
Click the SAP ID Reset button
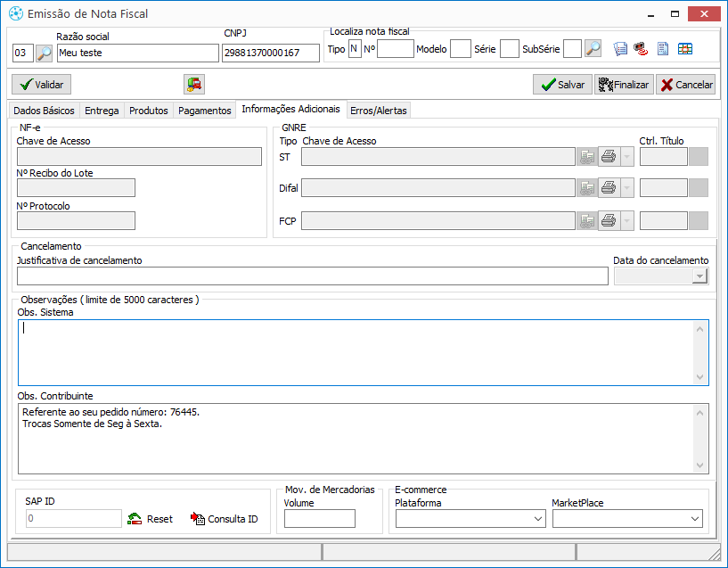coord(150,519)
